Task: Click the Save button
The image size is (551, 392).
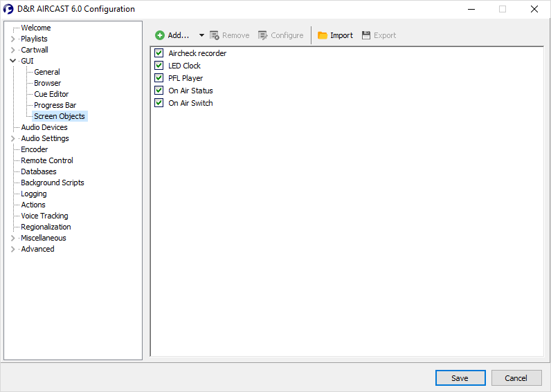Action: [460, 378]
